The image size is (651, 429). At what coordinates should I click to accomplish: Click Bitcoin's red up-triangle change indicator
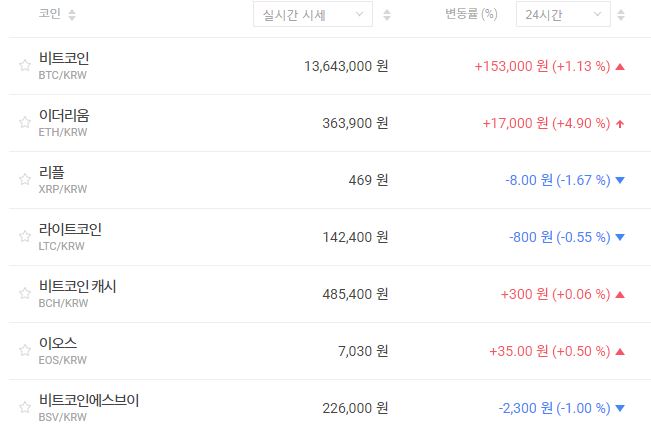coord(620,67)
